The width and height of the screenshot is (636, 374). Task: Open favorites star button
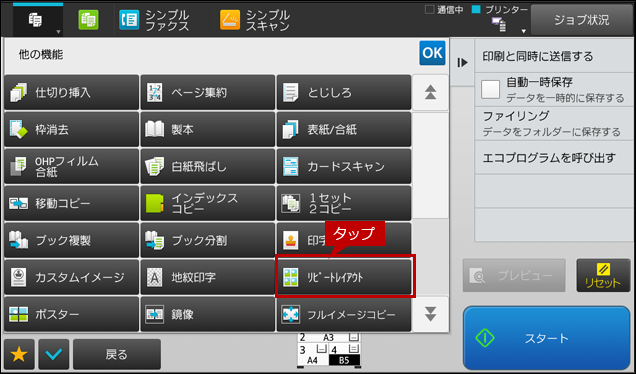[19, 354]
